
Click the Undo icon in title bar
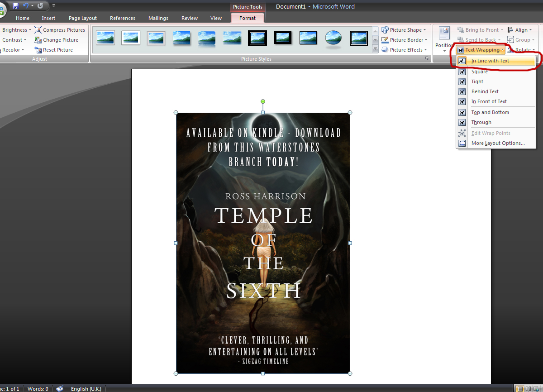pos(26,6)
